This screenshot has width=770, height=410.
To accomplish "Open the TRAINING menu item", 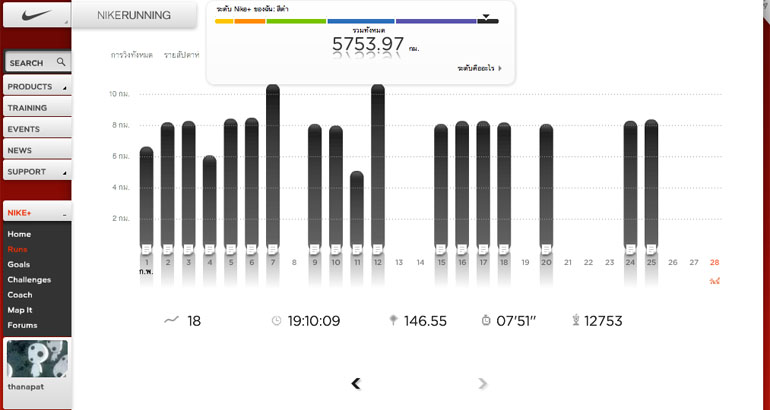I will point(36,108).
